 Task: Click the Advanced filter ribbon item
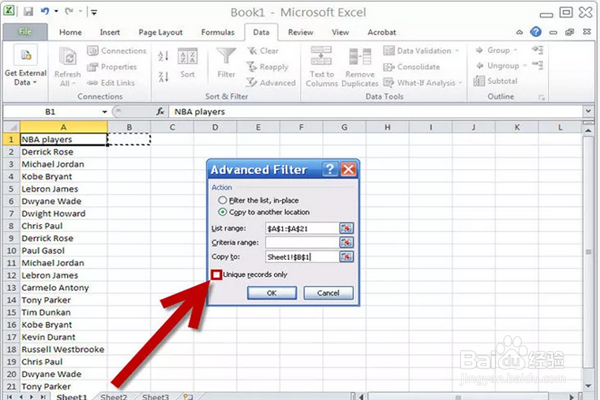point(271,83)
